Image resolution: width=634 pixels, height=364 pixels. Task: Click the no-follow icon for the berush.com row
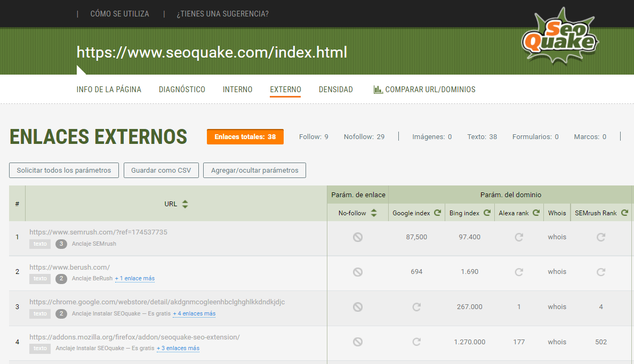pos(358,271)
